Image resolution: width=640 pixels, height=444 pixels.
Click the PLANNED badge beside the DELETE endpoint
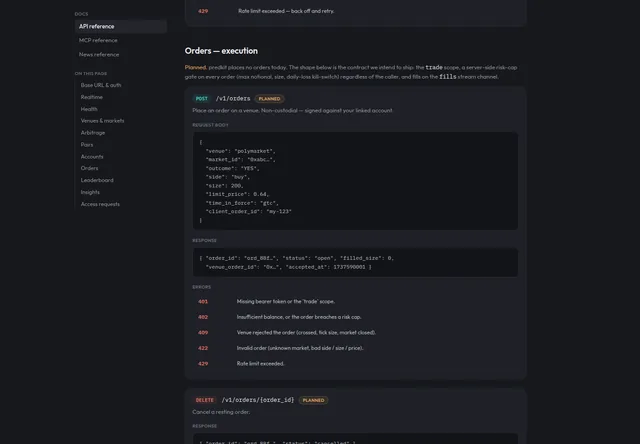tap(313, 400)
